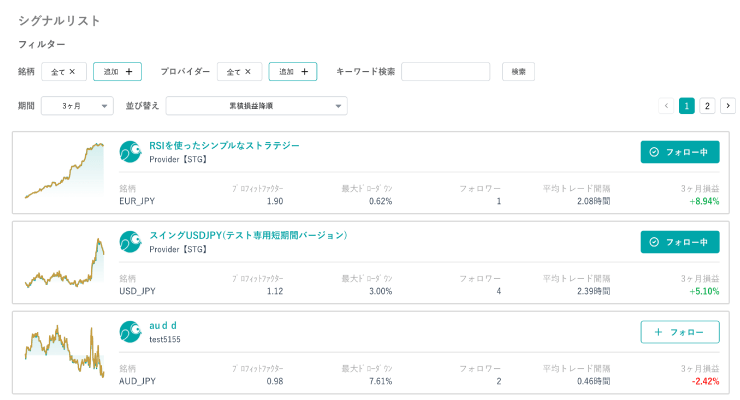Expand the 並び替え sort dropdown
This screenshot has width=740, height=400.
tap(256, 106)
